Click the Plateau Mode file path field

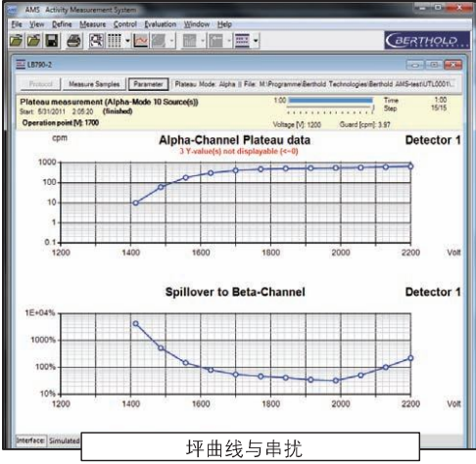pos(314,84)
